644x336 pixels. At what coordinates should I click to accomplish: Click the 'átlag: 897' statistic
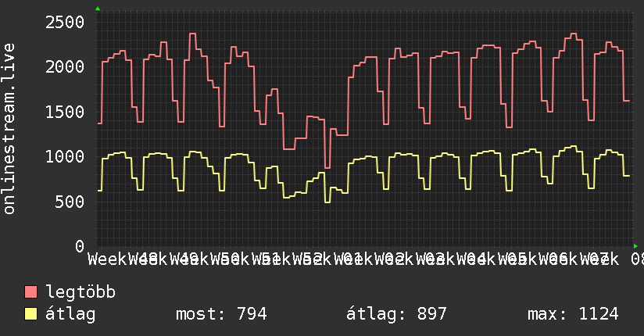pyautogui.click(x=396, y=314)
